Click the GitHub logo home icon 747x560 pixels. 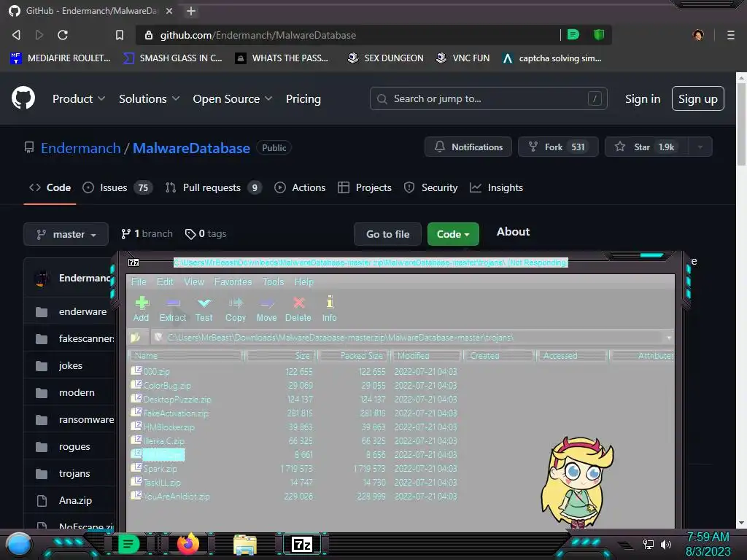point(23,98)
